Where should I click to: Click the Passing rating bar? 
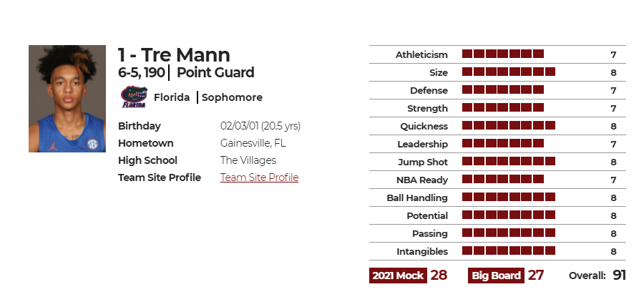[x=509, y=233]
